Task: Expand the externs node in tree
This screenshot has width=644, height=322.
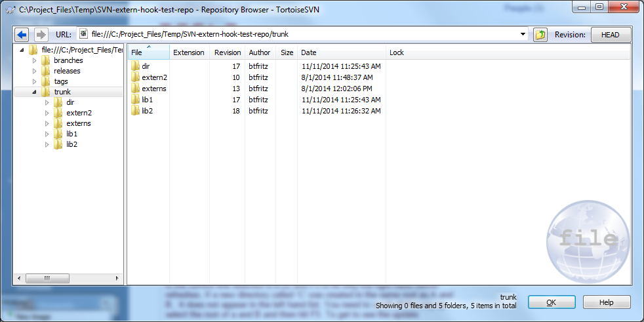Action: point(47,123)
